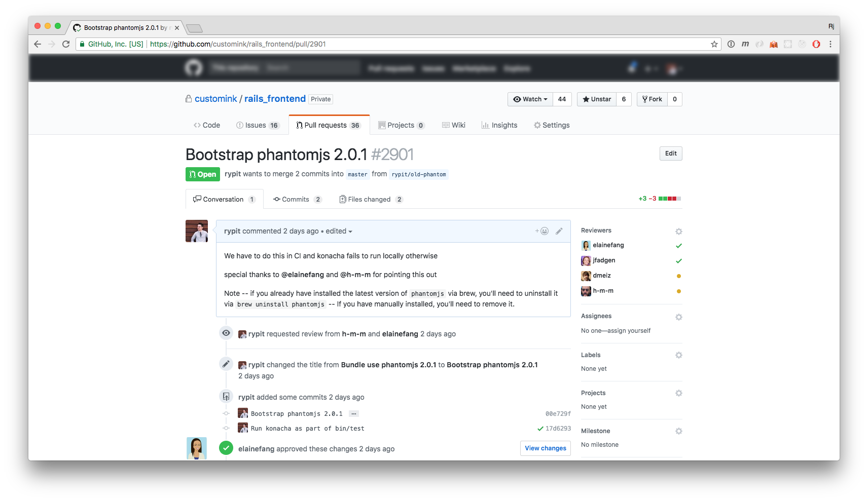
Task: Open a new browser tab
Action: click(194, 28)
